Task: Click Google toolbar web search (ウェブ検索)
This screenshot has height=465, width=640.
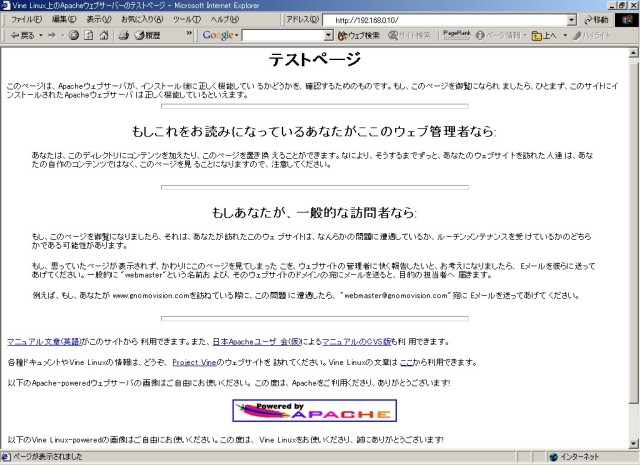Action: 359,35
